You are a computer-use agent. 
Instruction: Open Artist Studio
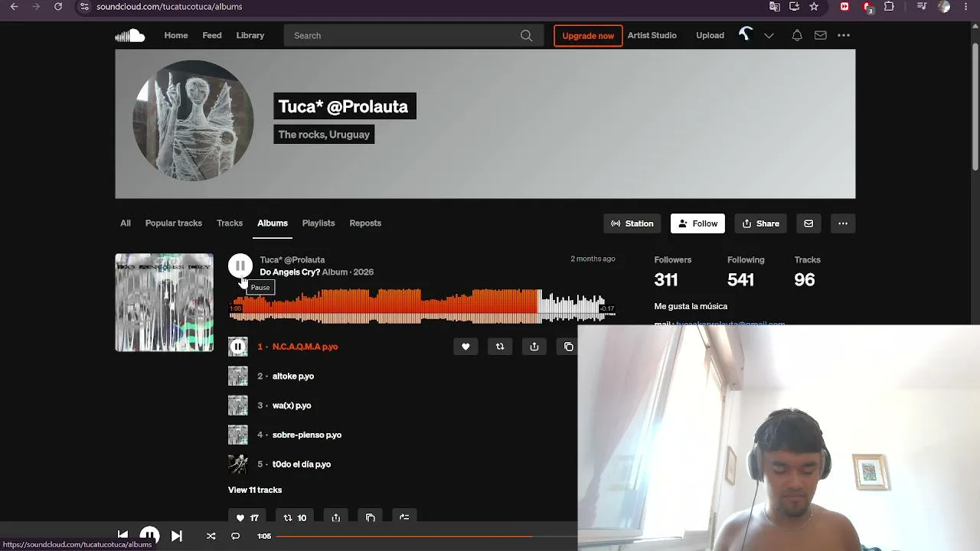click(x=652, y=35)
